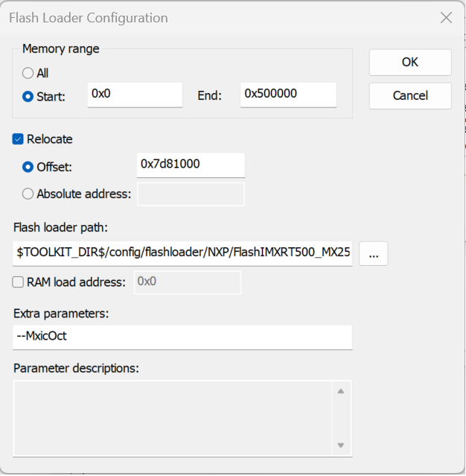Image resolution: width=466 pixels, height=476 pixels.
Task: Click inside the Parameter descriptions box
Action: 171,418
